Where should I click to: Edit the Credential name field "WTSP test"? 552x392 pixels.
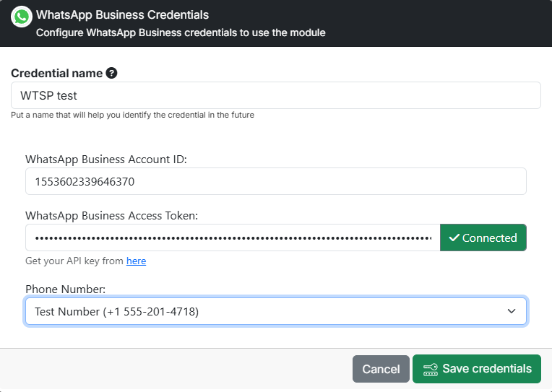click(x=276, y=95)
